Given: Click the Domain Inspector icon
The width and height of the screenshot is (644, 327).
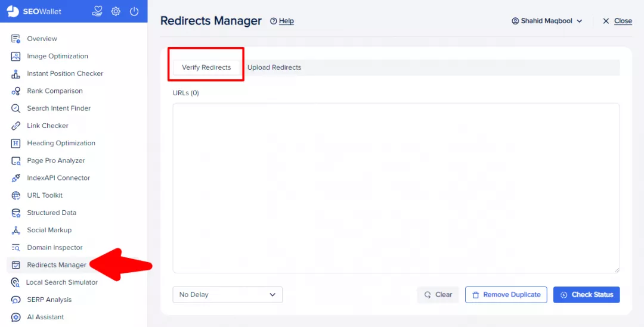Looking at the screenshot, I should (16, 248).
